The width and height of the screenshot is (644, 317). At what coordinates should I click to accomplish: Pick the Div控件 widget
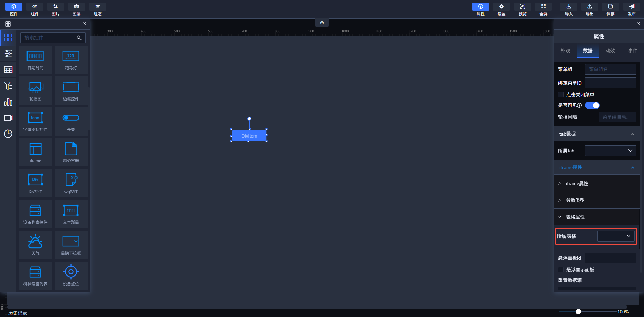(x=35, y=183)
